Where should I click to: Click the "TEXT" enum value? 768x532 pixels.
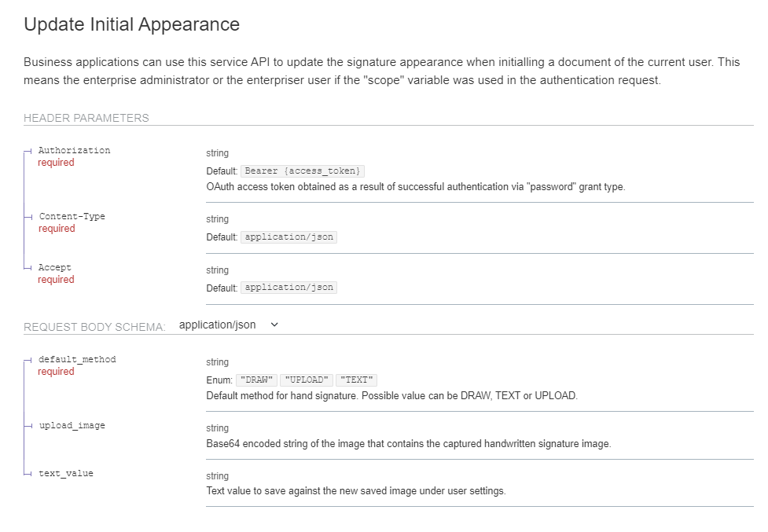[x=356, y=380]
